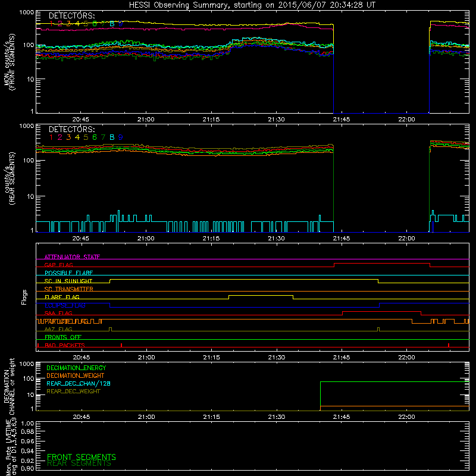This screenshot has height=476, width=476.
Task: Click the BAD PACKETS flag label
Action: coord(65,345)
